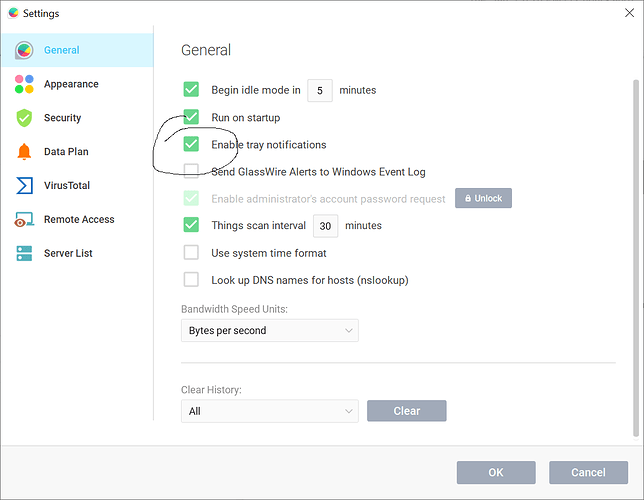
Task: Click the GlassWire logo in title bar
Action: (12, 13)
